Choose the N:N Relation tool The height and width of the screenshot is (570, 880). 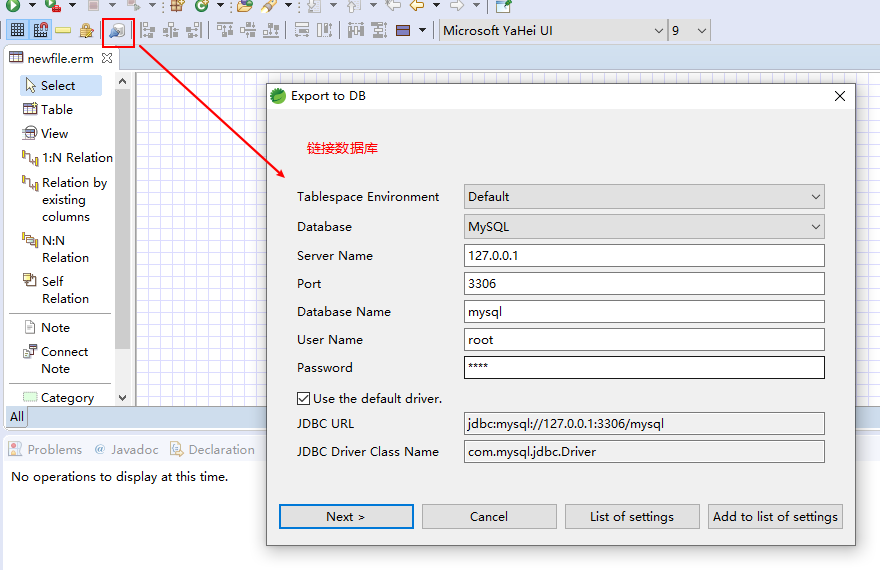pos(56,249)
